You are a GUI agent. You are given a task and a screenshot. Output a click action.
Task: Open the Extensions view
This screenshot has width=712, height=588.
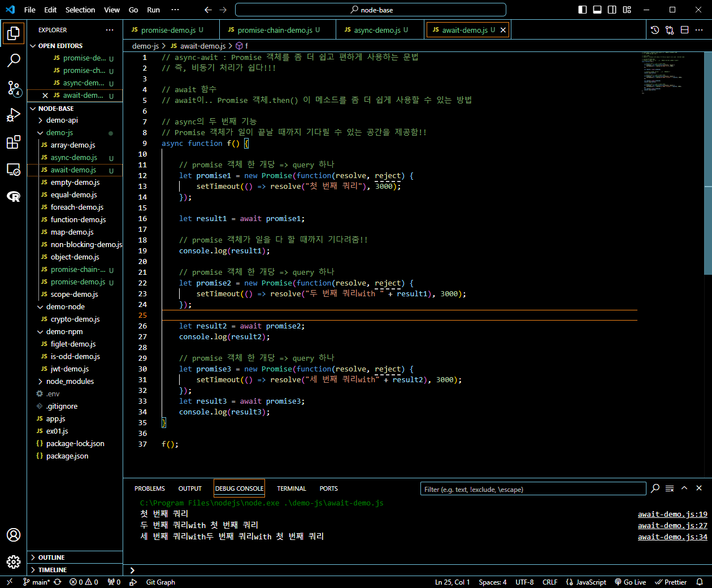pos(14,142)
